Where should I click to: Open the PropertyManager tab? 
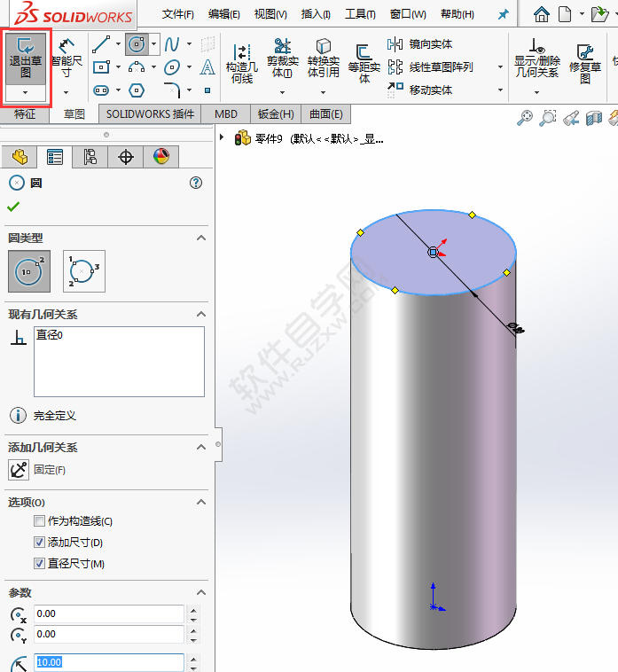click(x=54, y=157)
